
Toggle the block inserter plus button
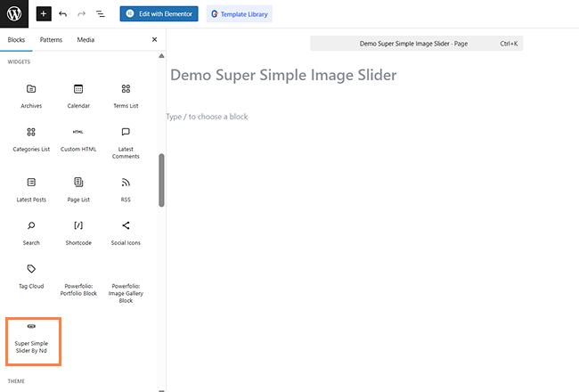point(44,14)
